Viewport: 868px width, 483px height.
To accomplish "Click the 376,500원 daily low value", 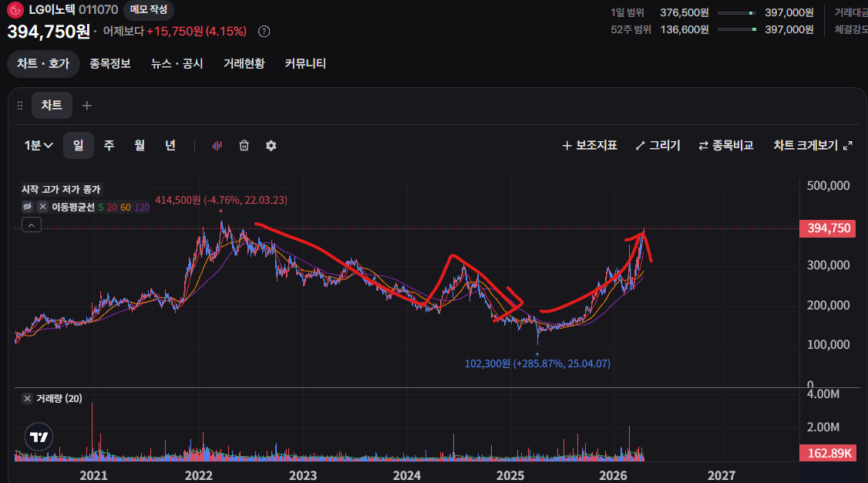I will click(x=685, y=12).
